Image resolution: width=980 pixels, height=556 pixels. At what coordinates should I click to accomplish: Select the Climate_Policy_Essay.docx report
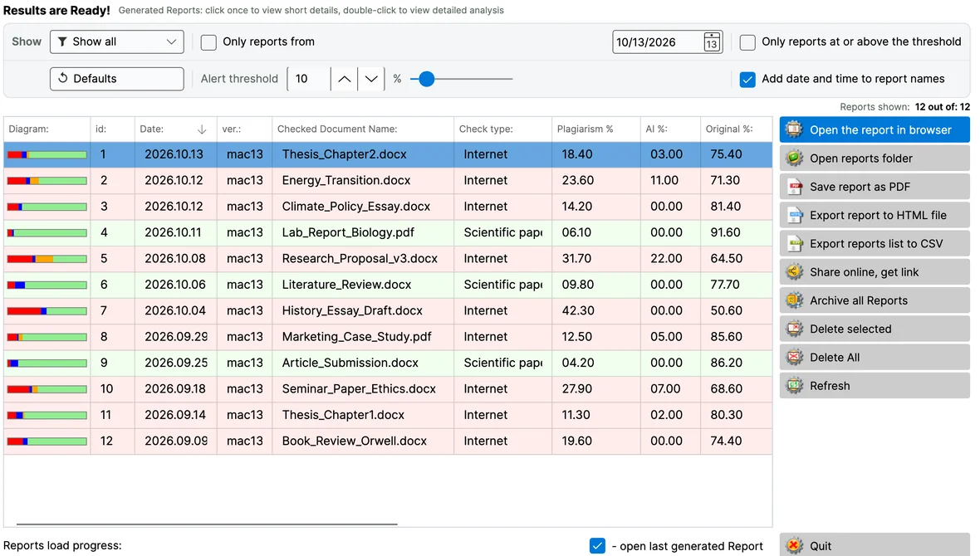tap(388, 206)
